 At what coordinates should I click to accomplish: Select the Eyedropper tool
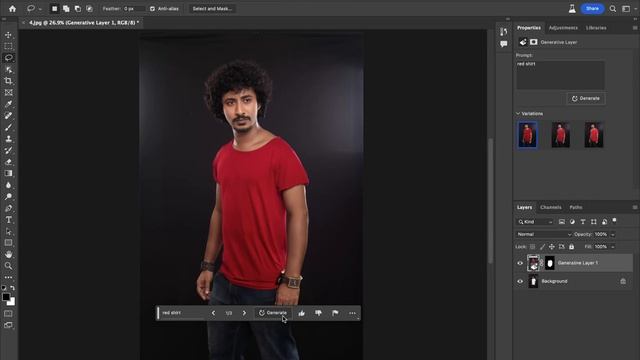(8, 104)
